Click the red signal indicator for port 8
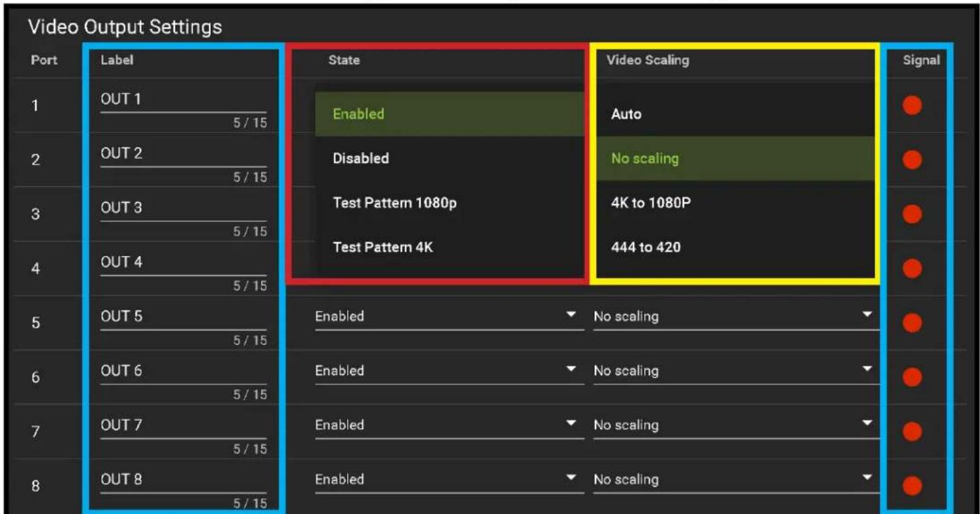This screenshot has height=514, width=980. (x=912, y=485)
